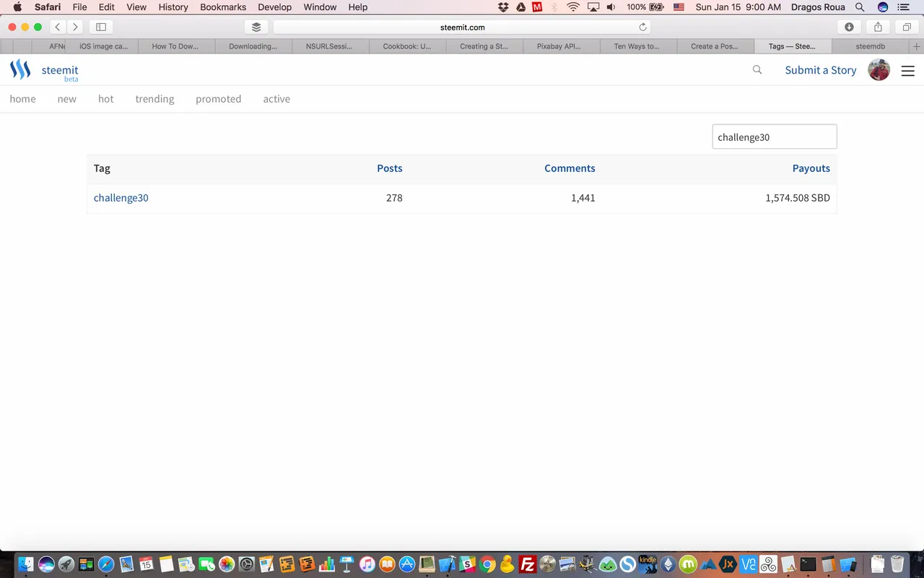Open the File menu
Screen dimensions: 924x578
coord(79,7)
